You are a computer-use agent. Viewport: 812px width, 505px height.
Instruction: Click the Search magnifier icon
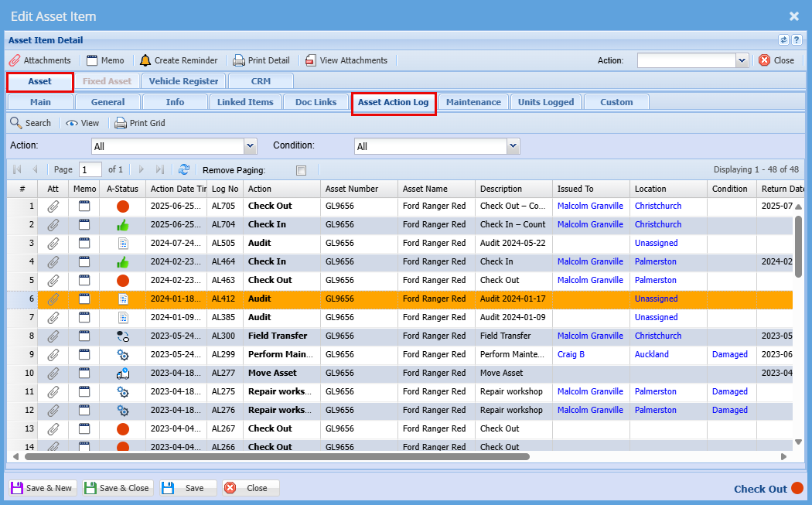click(15, 123)
